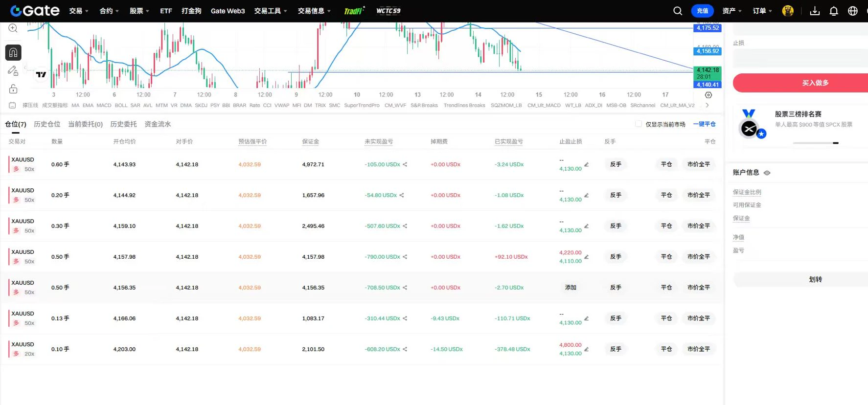Open the chart settings hexagon gear icon

pos(708,95)
